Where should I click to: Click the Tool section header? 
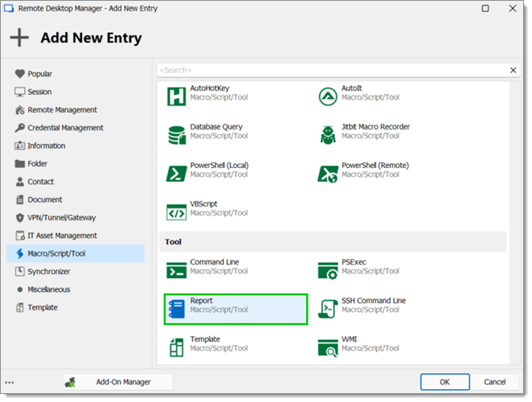pos(333,242)
